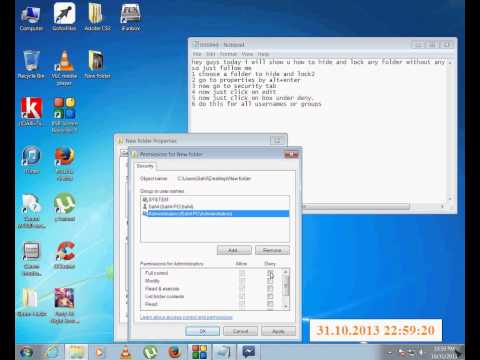The image size is (480, 360).
Task: Select the red K antivirus desktop shortcut
Action: pos(31,112)
